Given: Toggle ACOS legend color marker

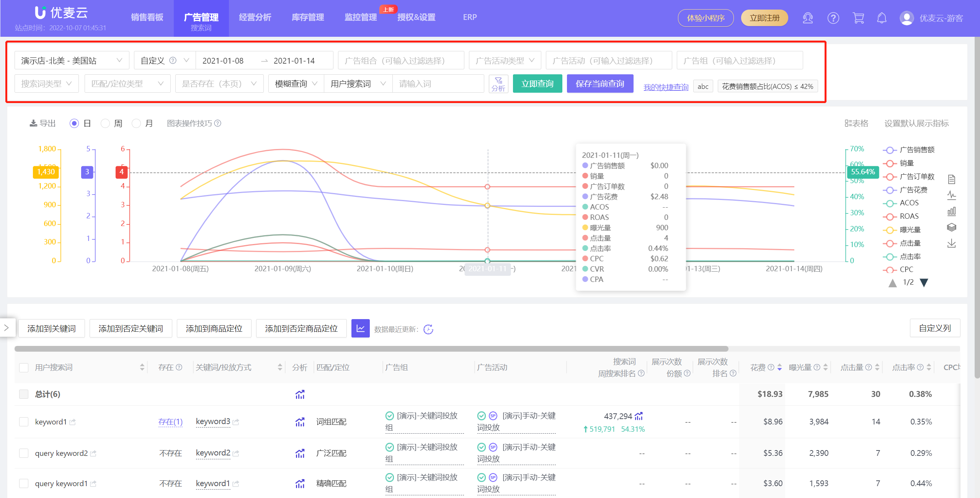Looking at the screenshot, I should tap(890, 203).
